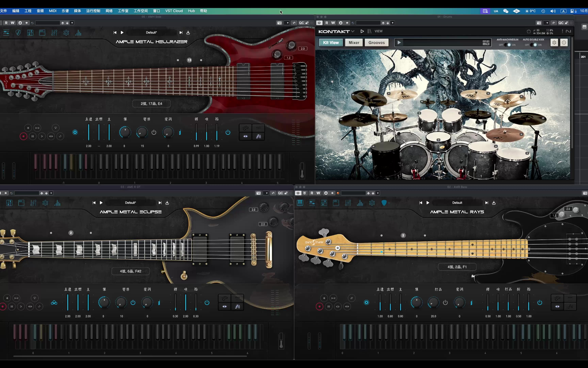The width and height of the screenshot is (588, 368).
Task: Click the Grooves button
Action: [x=377, y=43]
